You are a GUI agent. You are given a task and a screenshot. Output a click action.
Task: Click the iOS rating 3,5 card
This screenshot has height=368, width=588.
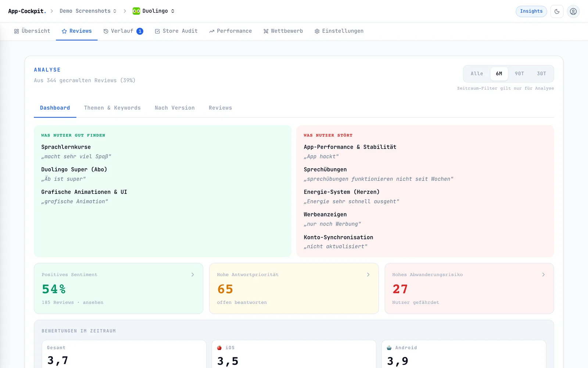pyautogui.click(x=294, y=354)
